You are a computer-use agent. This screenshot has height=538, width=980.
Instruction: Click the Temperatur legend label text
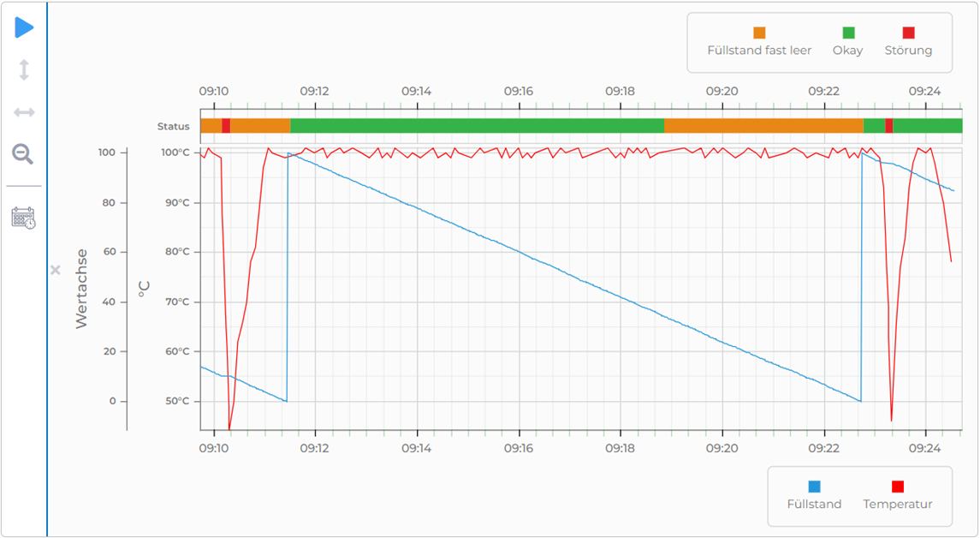coord(898,504)
